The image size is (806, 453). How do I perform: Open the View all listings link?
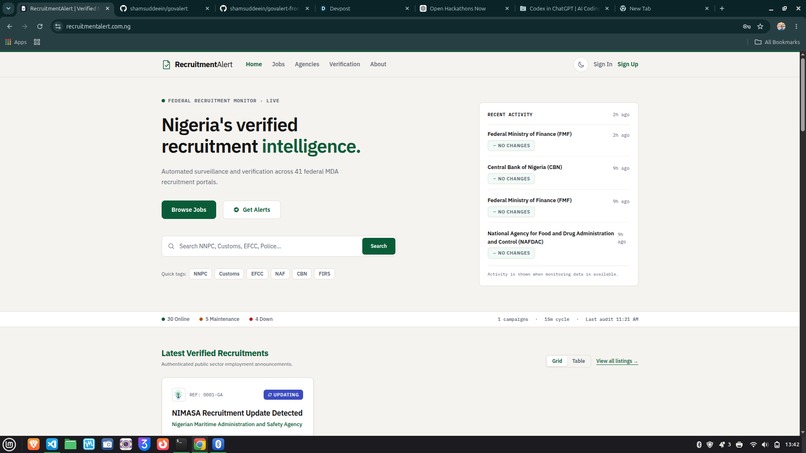click(x=617, y=361)
